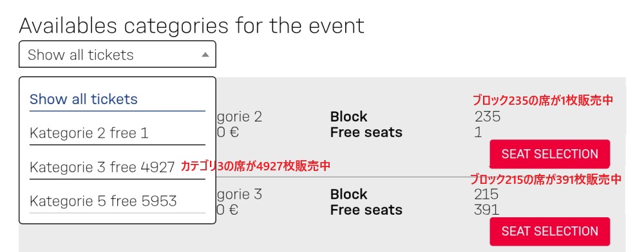
Task: Click the Block label in second row
Action: pos(348,194)
